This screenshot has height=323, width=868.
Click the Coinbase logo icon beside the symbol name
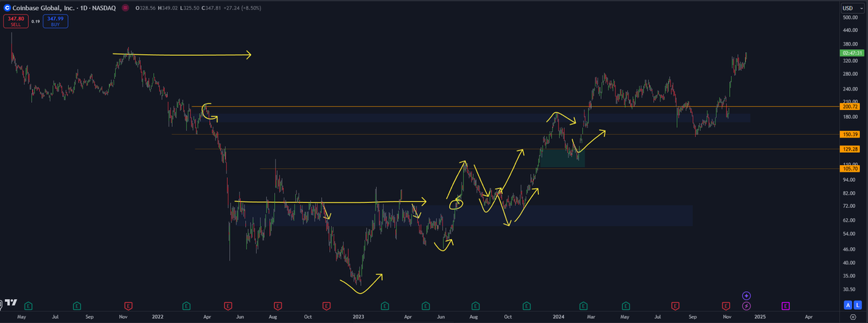coord(7,7)
